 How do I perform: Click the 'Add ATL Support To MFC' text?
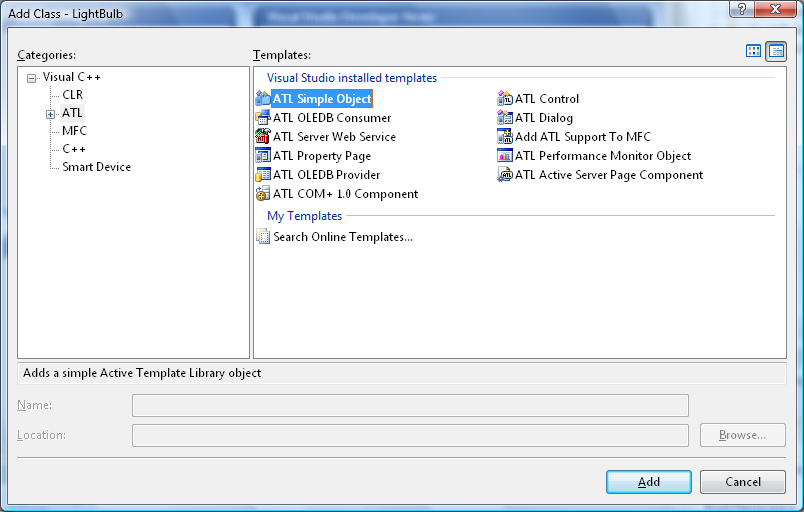pos(583,137)
